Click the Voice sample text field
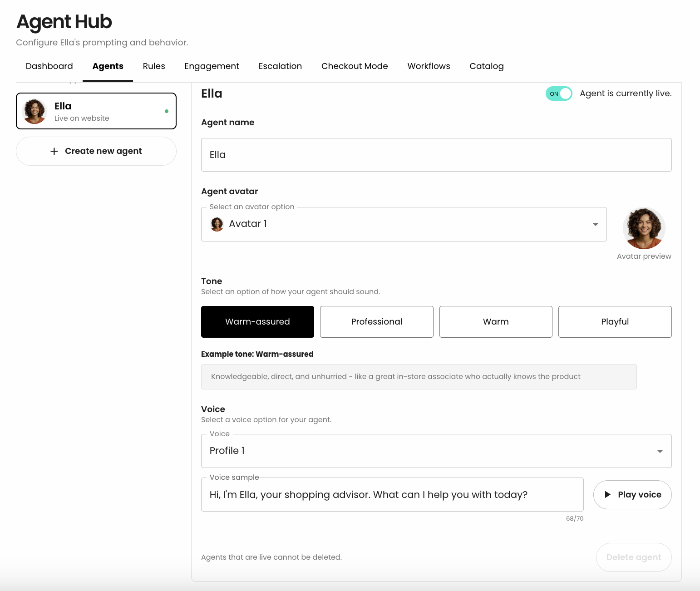 [392, 495]
